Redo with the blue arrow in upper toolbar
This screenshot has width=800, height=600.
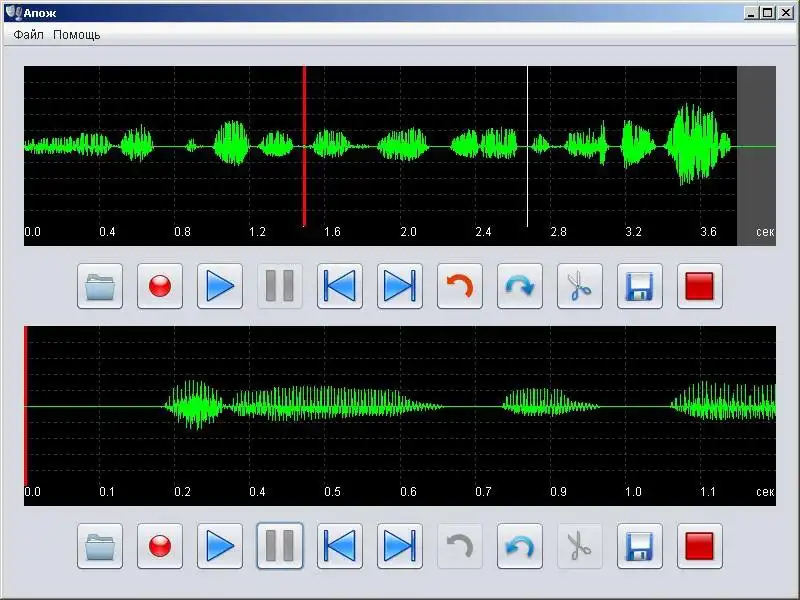pyautogui.click(x=520, y=286)
